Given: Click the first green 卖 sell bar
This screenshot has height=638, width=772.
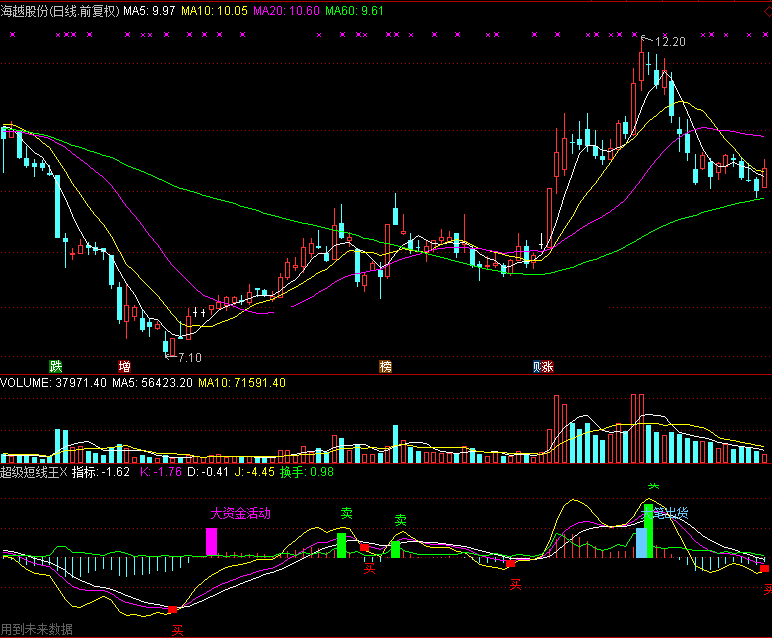Looking at the screenshot, I should pos(341,544).
